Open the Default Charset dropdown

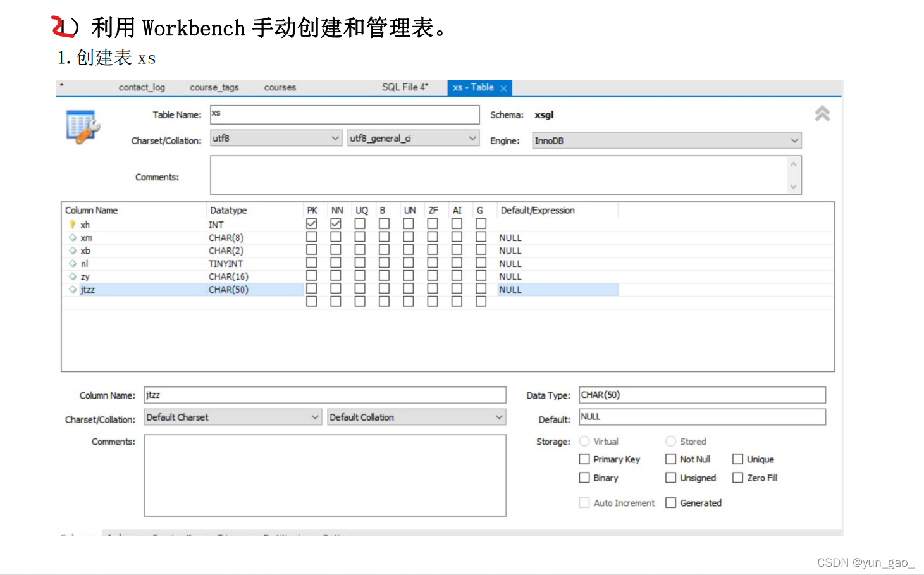(x=233, y=417)
